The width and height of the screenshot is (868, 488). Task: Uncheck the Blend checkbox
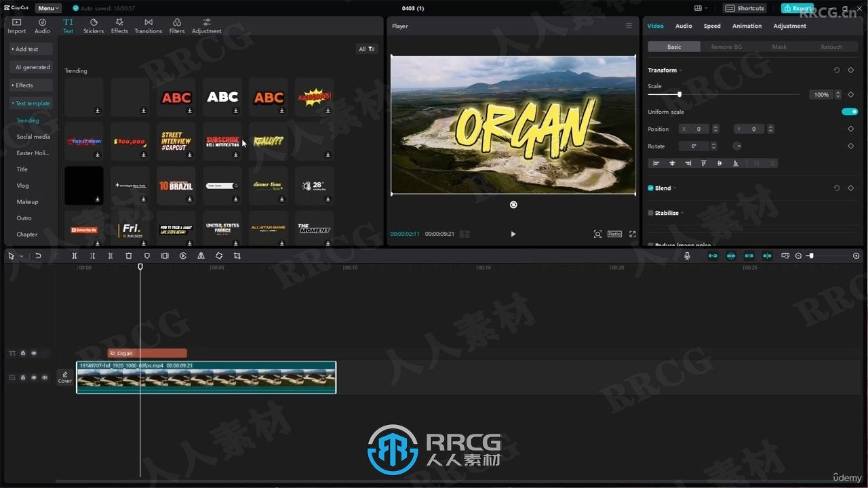[x=651, y=188]
